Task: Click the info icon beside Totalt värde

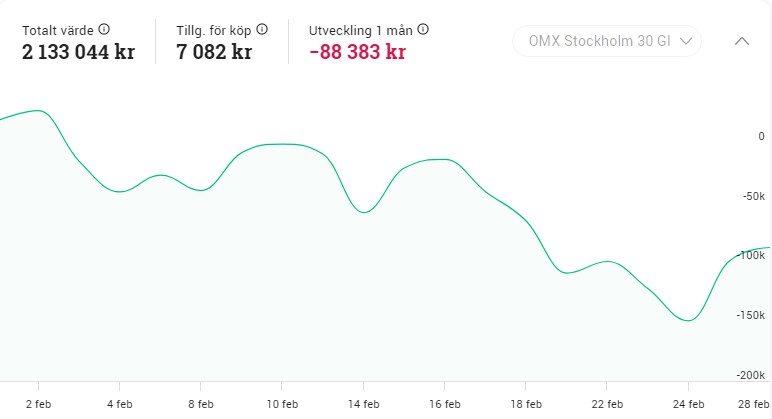Action: point(105,30)
